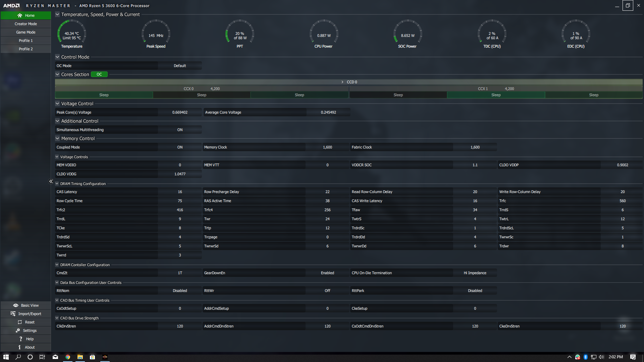Click the Peak Speed gauge
Viewport: 644px width, 362px height.
pos(156,34)
